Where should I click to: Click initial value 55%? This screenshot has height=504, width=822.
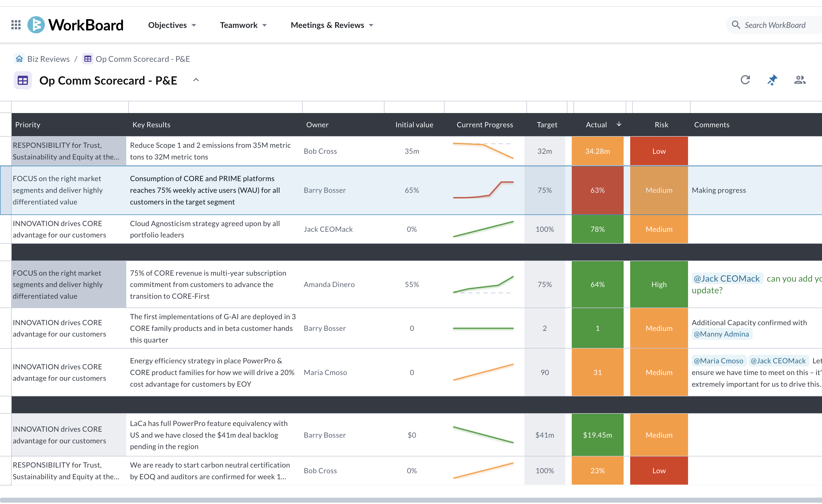[x=412, y=284]
